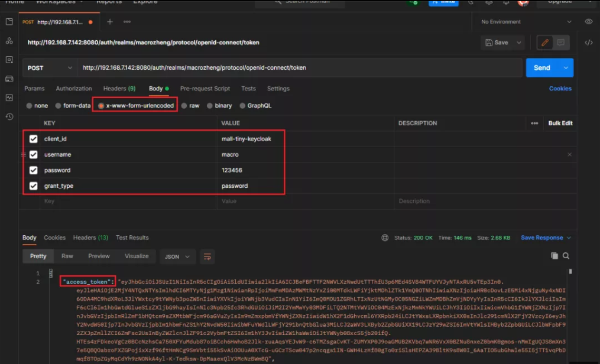Switch to the Authorization tab
This screenshot has height=364, width=600.
pyautogui.click(x=74, y=89)
